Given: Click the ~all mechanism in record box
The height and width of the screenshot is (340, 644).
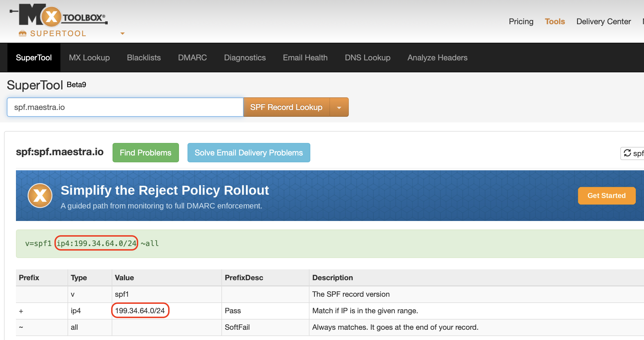Looking at the screenshot, I should pos(150,243).
